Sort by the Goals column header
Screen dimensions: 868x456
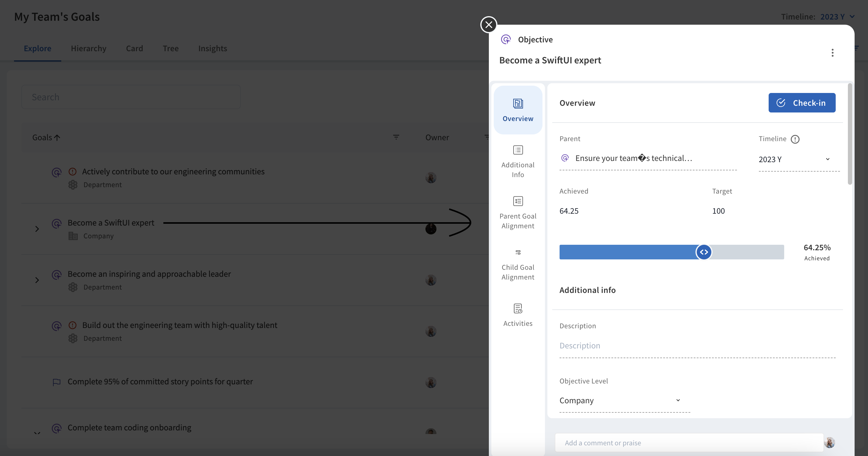tap(46, 137)
